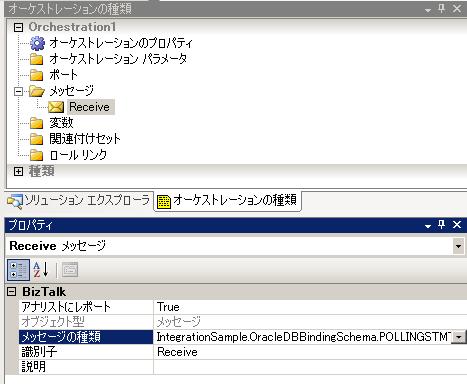467x384 pixels.
Task: Toggle auto-hide pin on オーケストレーションの種類 panel
Action: [x=442, y=9]
